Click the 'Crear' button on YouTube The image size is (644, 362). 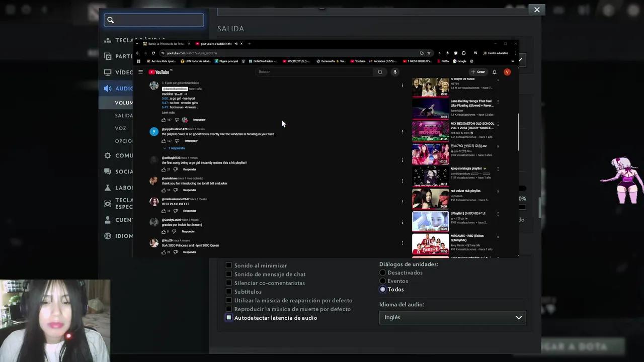coord(478,72)
